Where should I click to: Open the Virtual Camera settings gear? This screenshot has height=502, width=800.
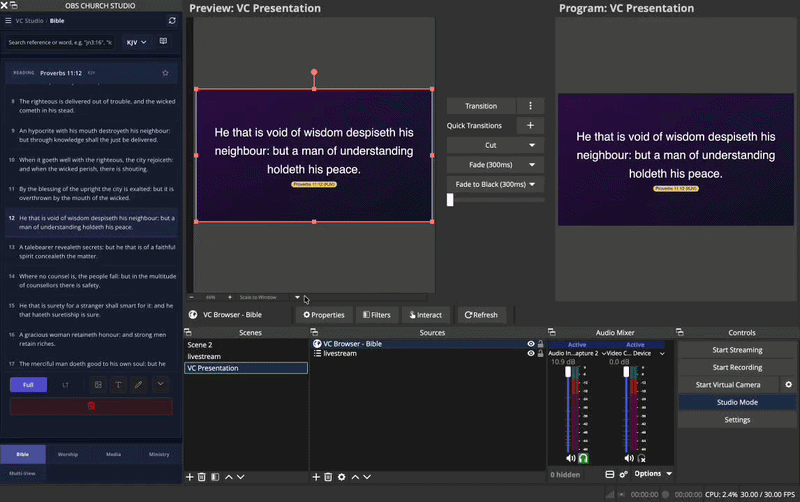tap(788, 385)
